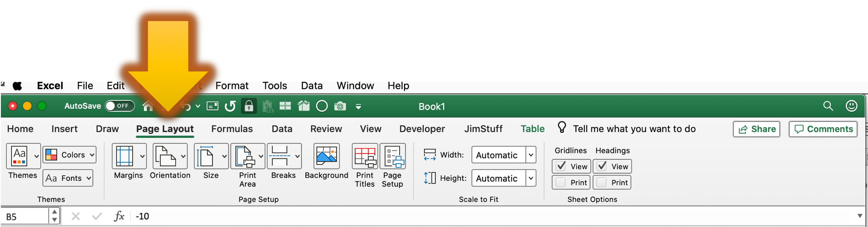
Task: Open the Customize Quick Access Toolbar menu
Action: click(359, 106)
